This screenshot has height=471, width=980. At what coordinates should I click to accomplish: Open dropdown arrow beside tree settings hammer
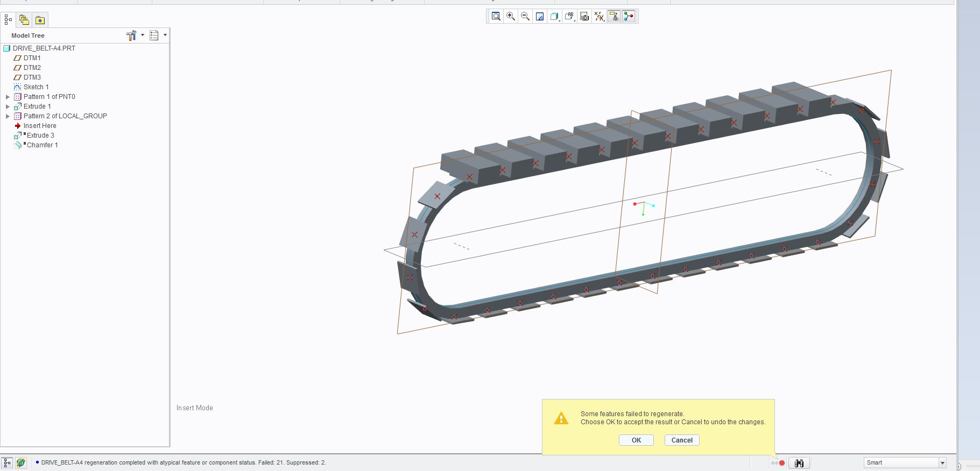pyautogui.click(x=143, y=35)
